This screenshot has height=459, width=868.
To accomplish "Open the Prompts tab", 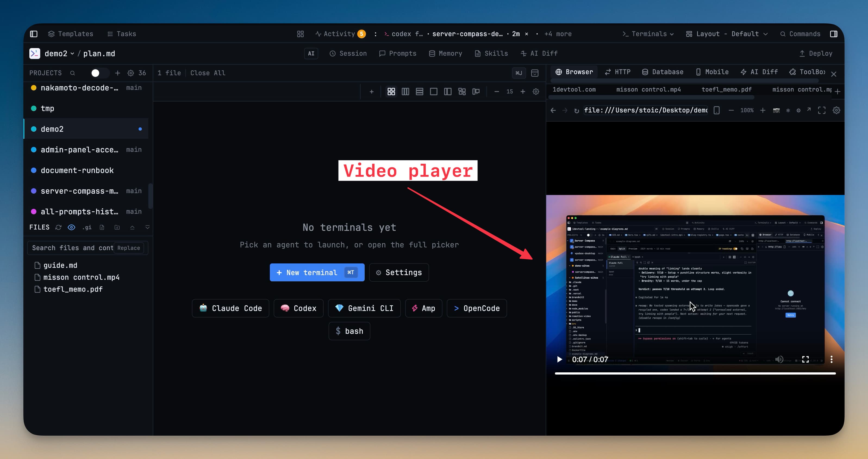I will pyautogui.click(x=398, y=54).
